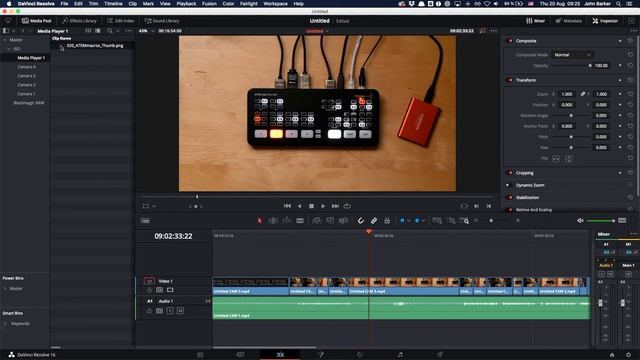Image resolution: width=640 pixels, height=360 pixels.
Task: Open Composite Mode Normal dropdown
Action: tap(572, 55)
